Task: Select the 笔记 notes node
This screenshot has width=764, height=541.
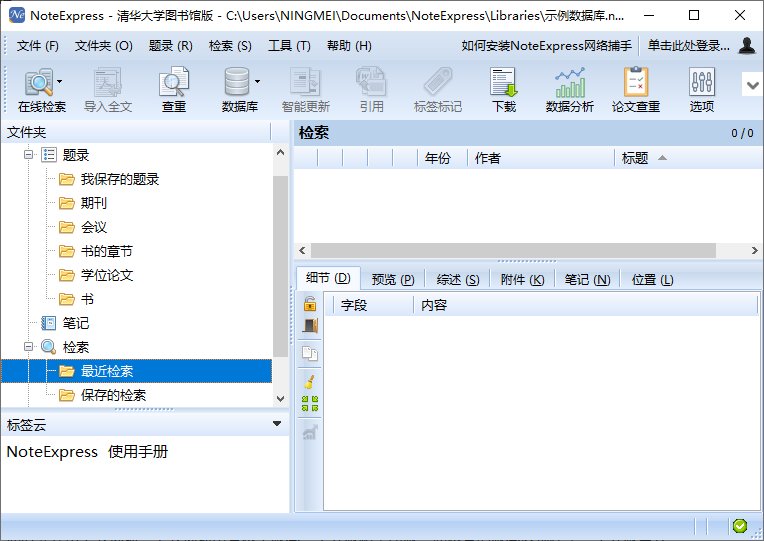Action: click(x=76, y=323)
